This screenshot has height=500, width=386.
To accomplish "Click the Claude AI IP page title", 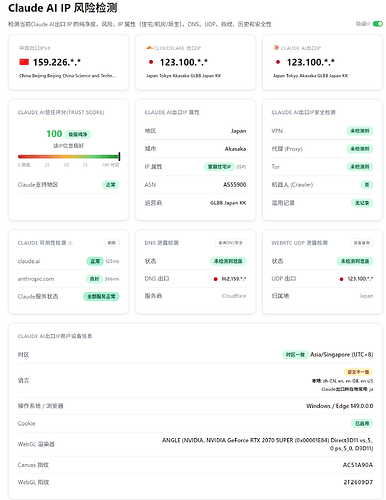I will (x=63, y=8).
